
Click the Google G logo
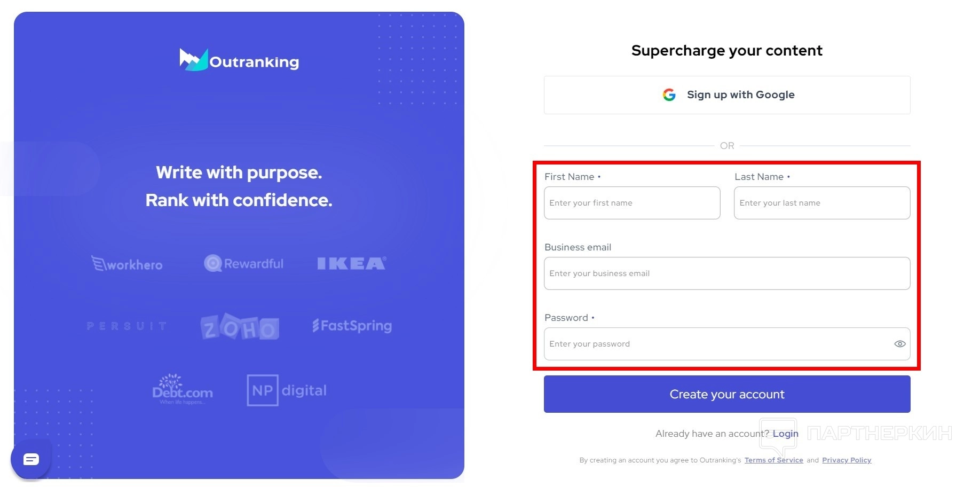point(669,95)
